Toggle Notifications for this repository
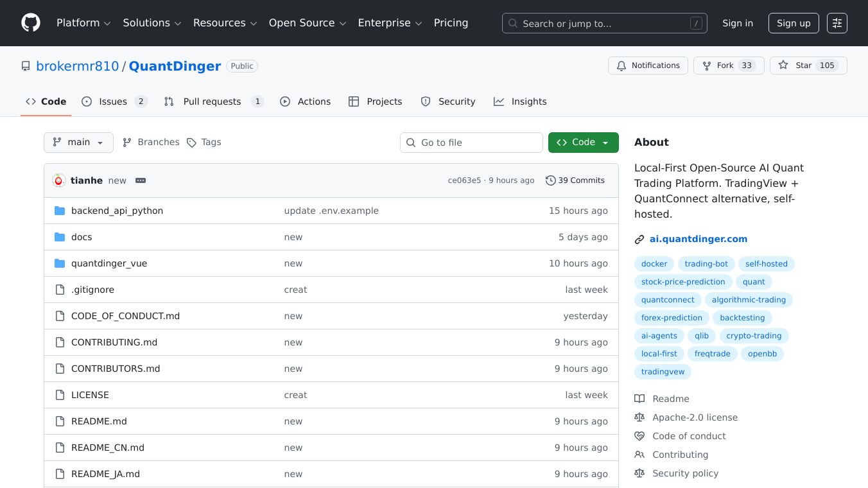The height and width of the screenshot is (488, 868). tap(648, 65)
